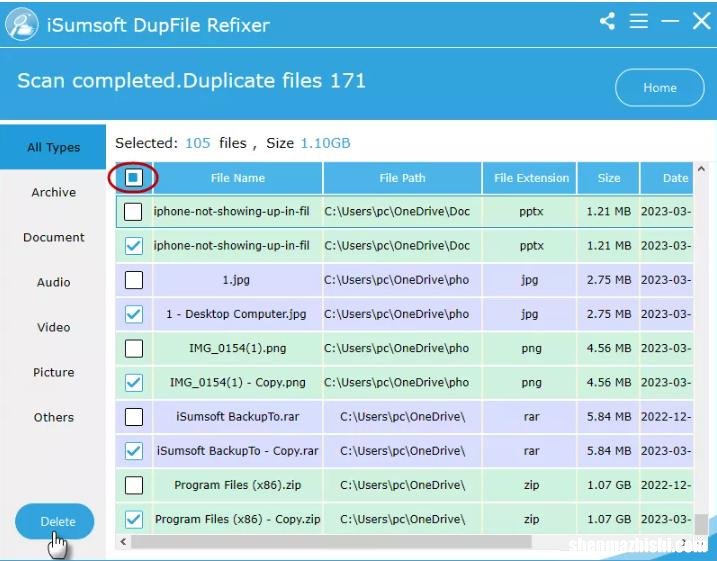Uncheck the second iphone-not-showing-up pptx row checkbox
Screen dimensions: 717x561
pos(133,246)
